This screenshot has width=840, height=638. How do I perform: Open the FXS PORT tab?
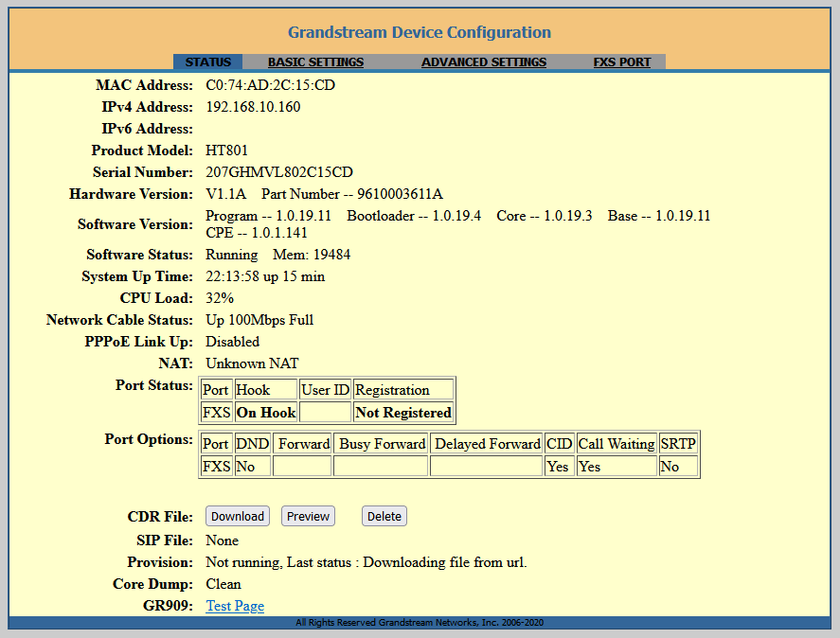coord(622,62)
